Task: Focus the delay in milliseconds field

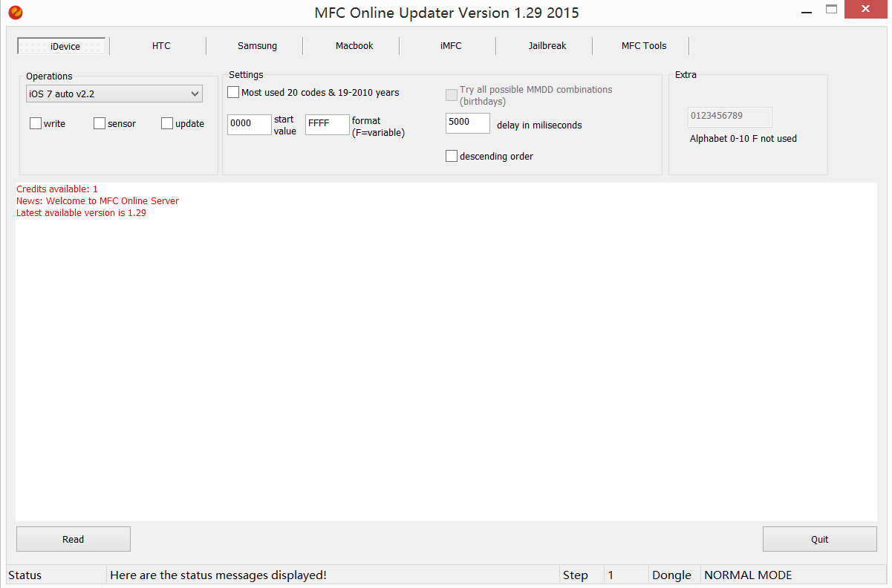Action: pos(467,123)
